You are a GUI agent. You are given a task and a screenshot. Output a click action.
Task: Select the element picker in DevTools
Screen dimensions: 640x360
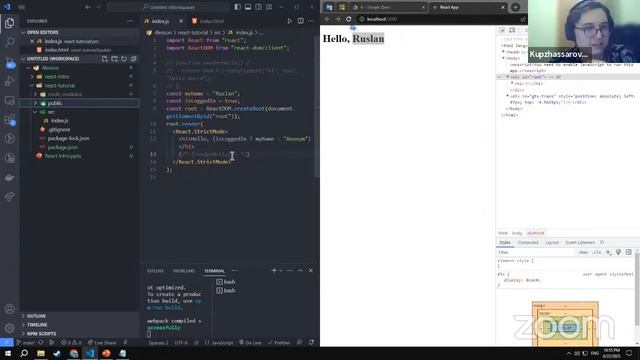(502, 30)
